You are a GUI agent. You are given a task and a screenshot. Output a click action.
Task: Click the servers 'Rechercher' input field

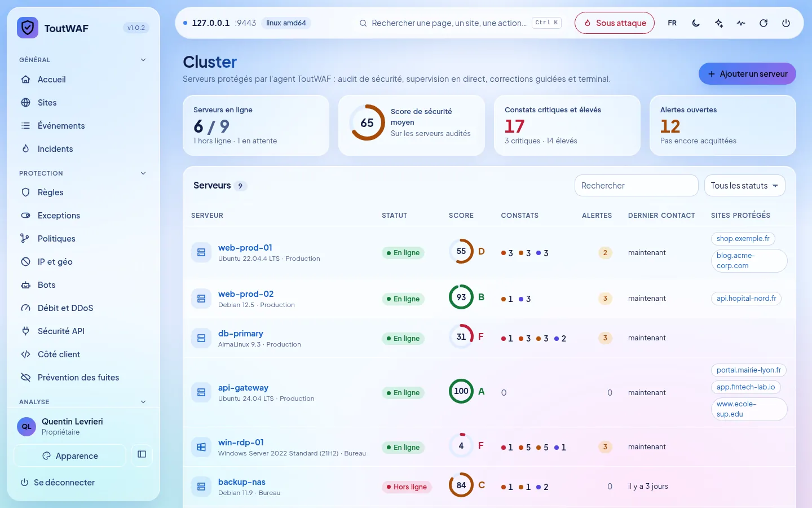tap(636, 186)
